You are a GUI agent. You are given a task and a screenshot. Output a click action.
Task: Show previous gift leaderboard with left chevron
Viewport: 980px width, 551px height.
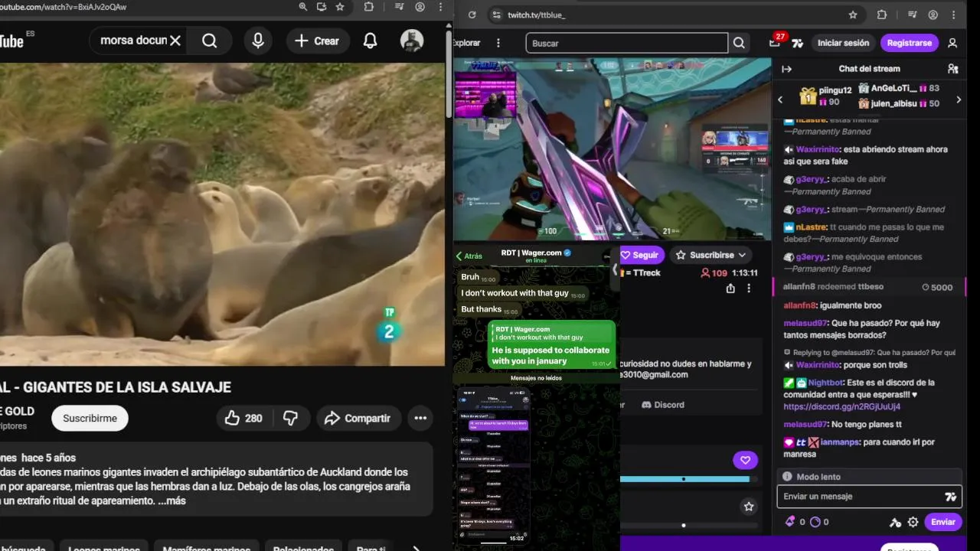(x=780, y=99)
